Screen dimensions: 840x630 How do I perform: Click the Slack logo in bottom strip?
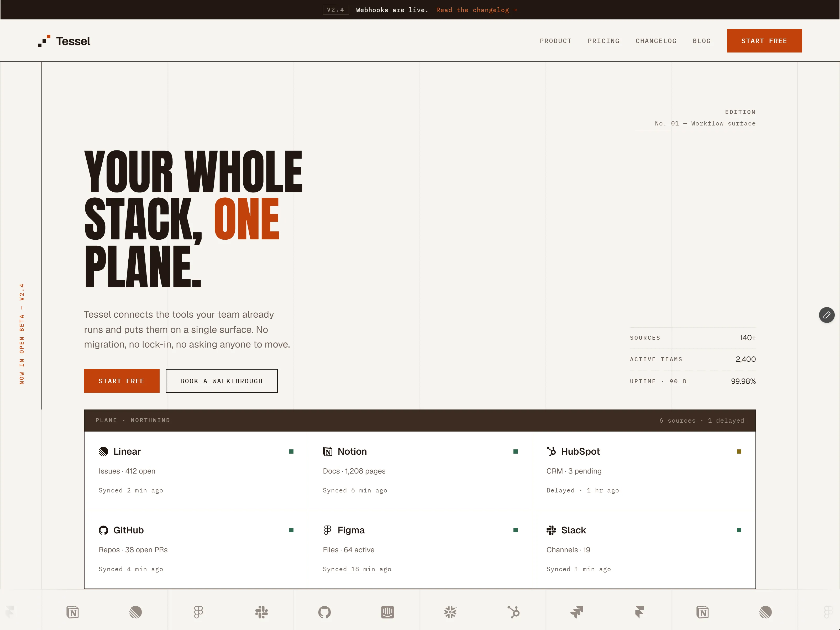pyautogui.click(x=261, y=612)
